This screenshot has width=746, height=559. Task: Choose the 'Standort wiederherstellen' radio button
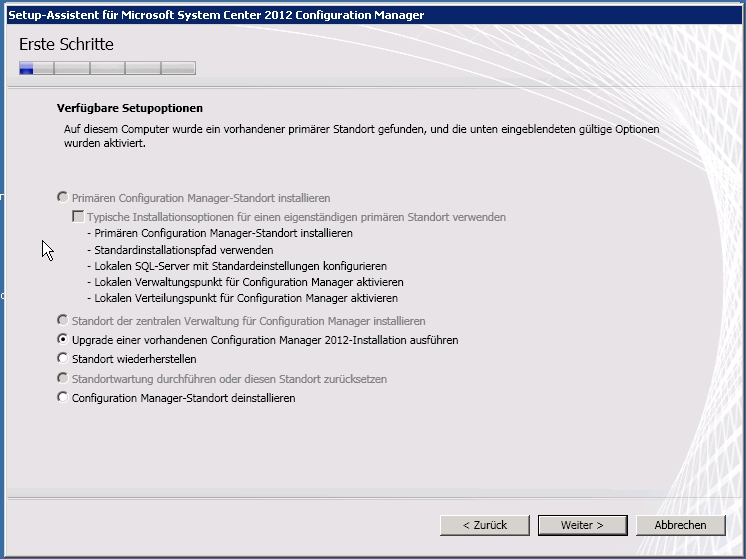64,359
